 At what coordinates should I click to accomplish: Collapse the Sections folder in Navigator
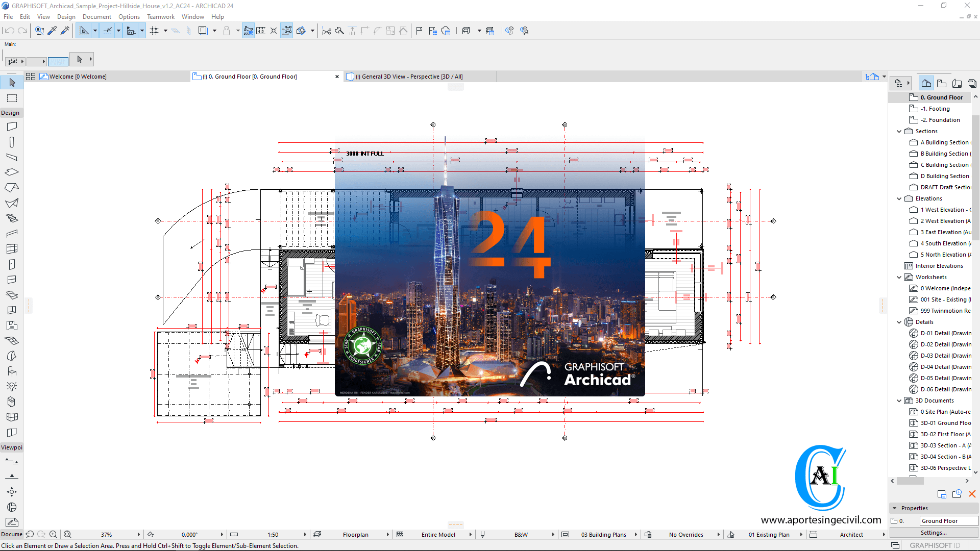899,132
